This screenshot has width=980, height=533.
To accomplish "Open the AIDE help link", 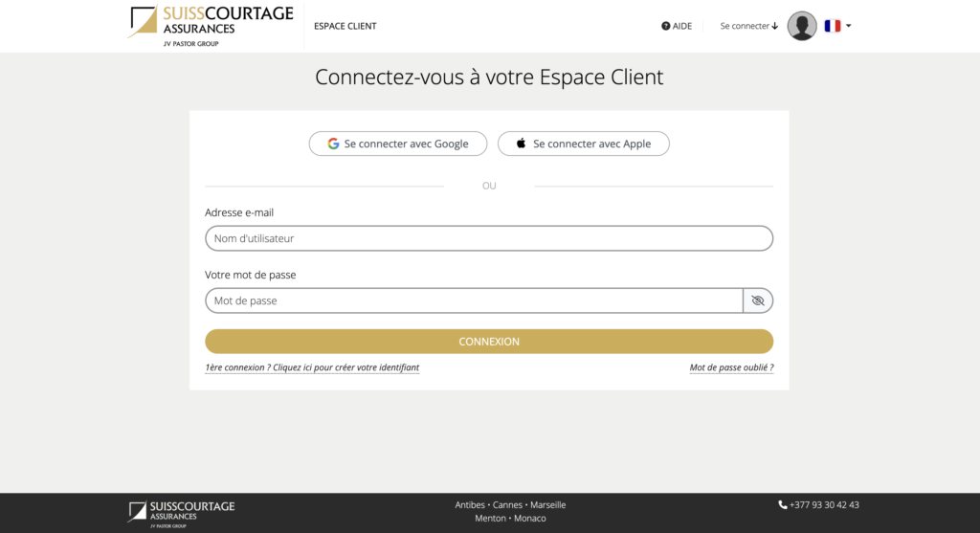I will click(682, 27).
